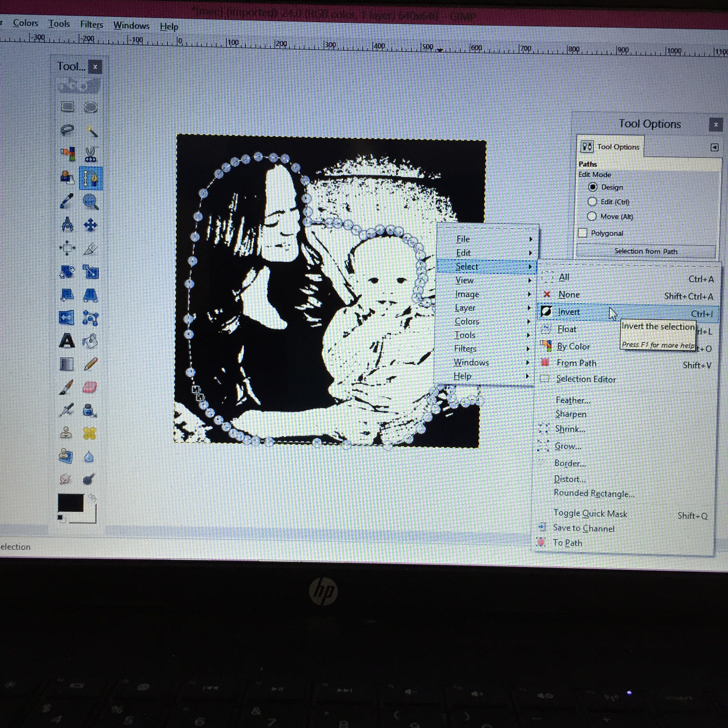728x728 pixels.
Task: Select the Perspective tool
Action: (x=90, y=295)
